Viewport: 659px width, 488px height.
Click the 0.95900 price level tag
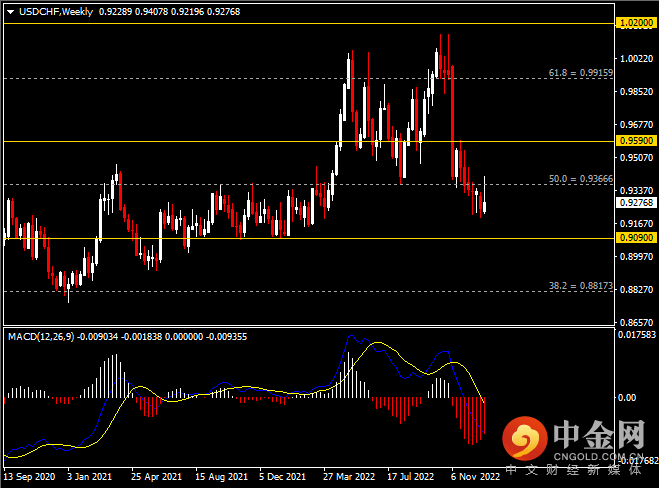click(x=635, y=141)
